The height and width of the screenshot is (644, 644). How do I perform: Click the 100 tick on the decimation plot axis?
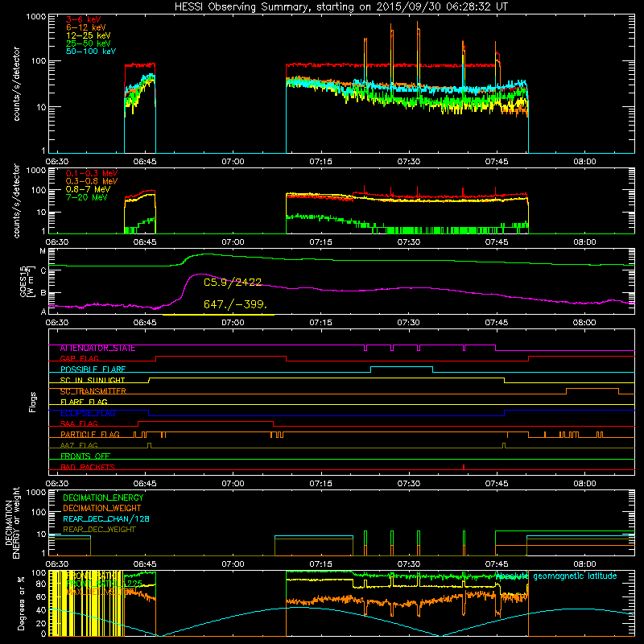(39, 512)
